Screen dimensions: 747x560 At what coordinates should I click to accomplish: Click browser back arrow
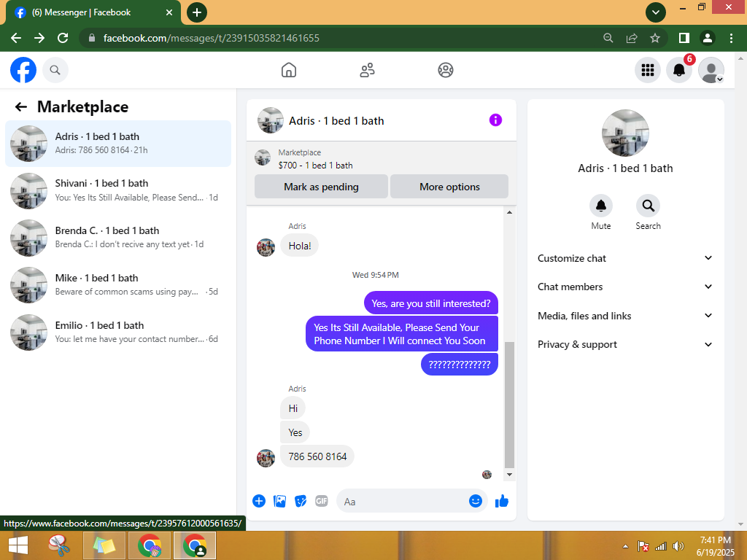(16, 38)
